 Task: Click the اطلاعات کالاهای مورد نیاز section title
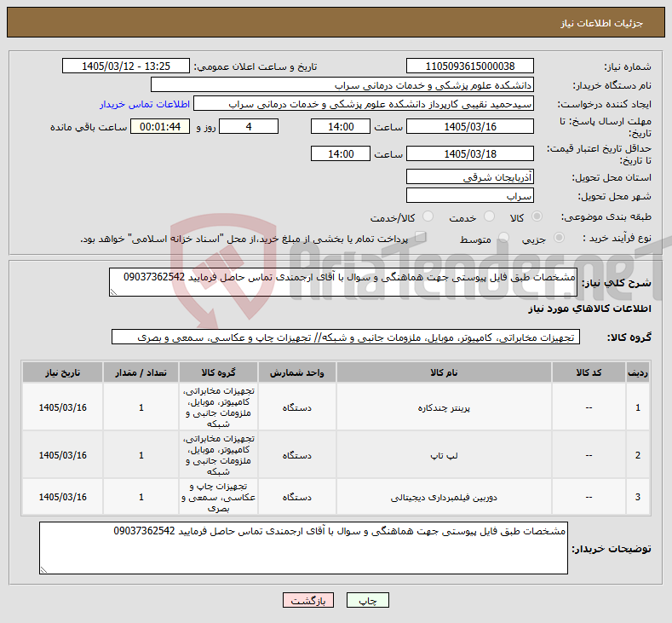(589, 309)
